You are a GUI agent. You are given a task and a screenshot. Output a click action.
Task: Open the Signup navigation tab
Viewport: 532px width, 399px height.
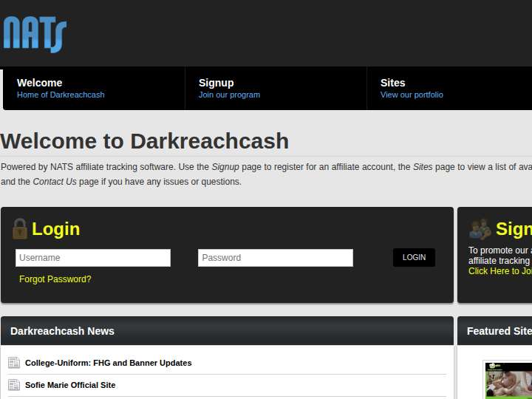[276, 88]
